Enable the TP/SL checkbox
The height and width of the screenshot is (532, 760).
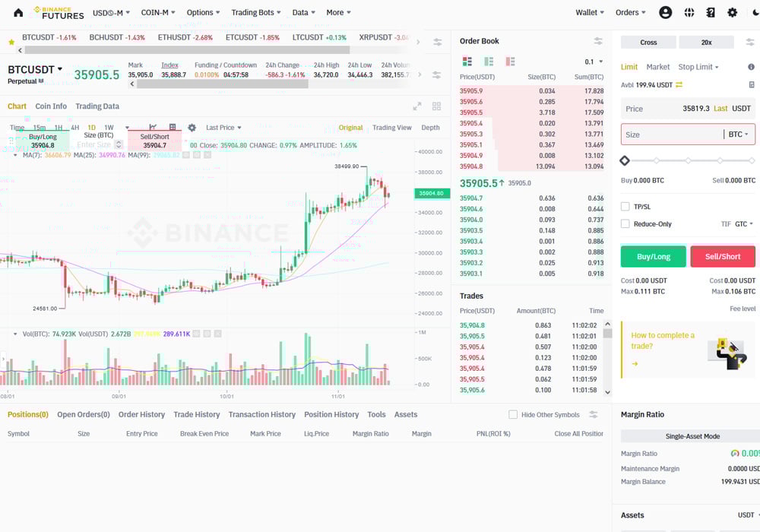625,207
